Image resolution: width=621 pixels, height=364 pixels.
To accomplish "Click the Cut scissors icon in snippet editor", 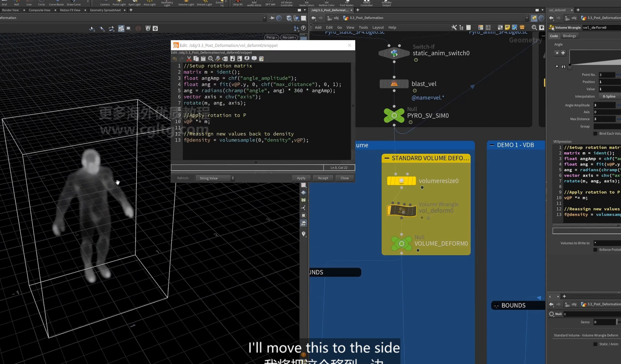I will [x=189, y=59].
